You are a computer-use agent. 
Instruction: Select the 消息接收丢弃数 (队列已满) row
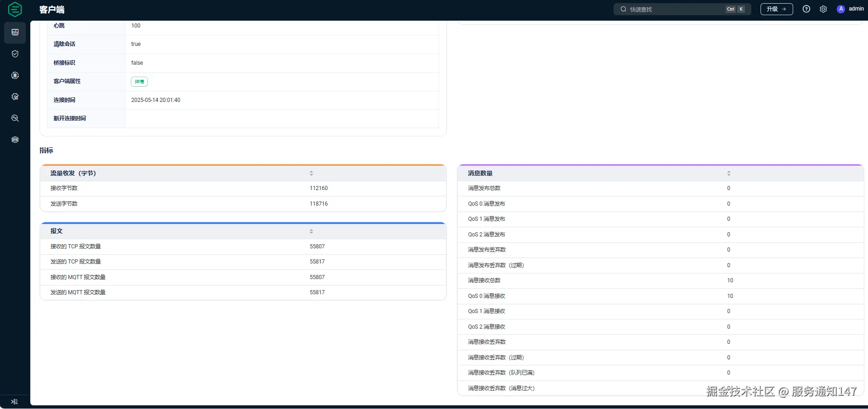point(660,373)
